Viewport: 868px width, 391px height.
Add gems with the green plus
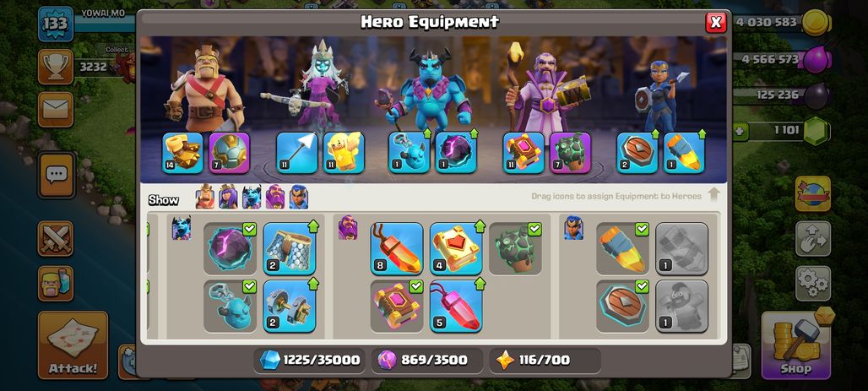coord(741,132)
